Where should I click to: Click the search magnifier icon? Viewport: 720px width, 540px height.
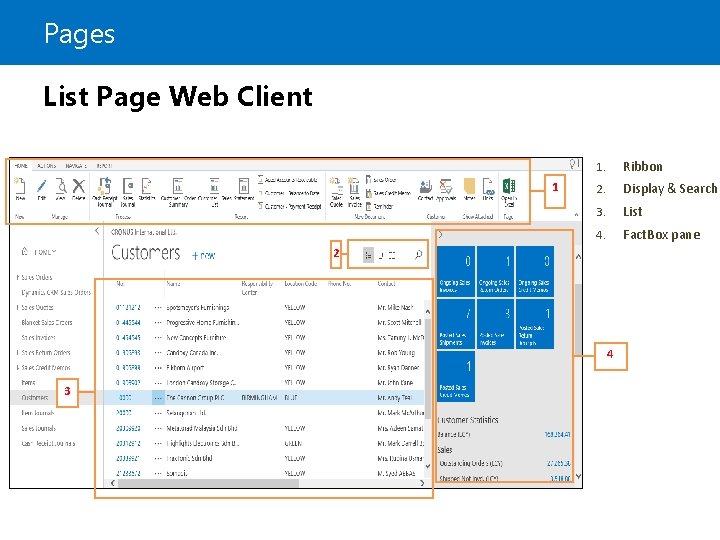point(418,254)
